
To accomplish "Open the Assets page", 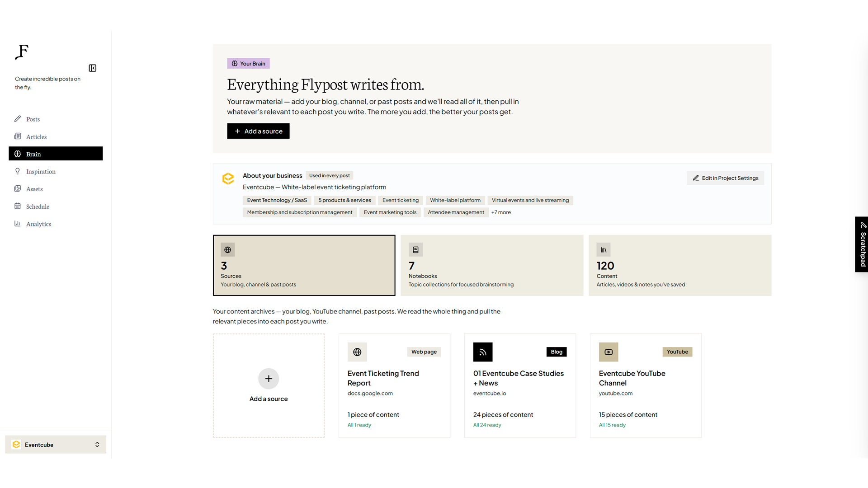I will click(x=56, y=189).
